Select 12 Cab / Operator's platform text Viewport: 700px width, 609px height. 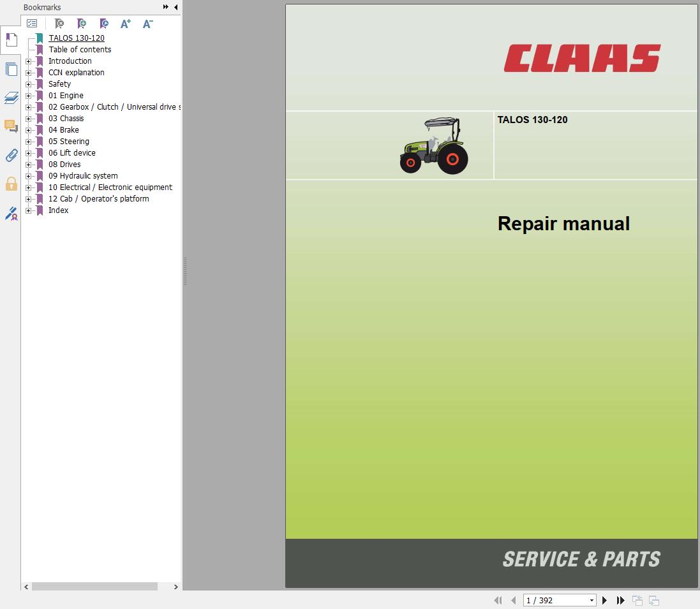pos(99,199)
